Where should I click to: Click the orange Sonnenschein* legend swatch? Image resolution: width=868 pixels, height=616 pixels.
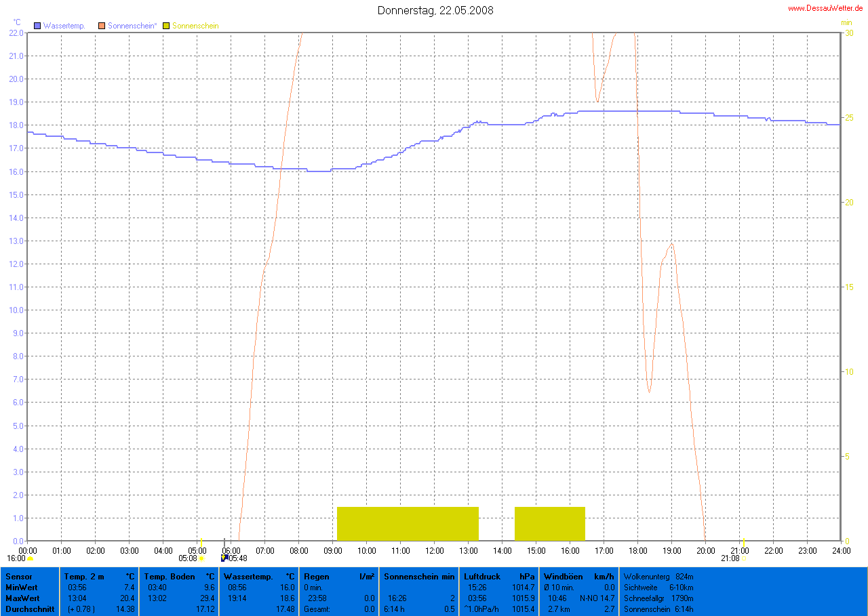(102, 26)
